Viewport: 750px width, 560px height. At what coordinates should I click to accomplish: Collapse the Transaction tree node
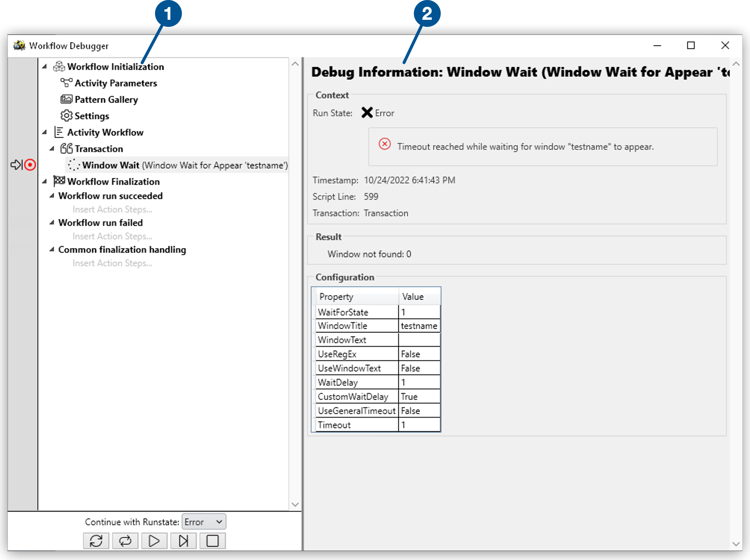click(52, 148)
